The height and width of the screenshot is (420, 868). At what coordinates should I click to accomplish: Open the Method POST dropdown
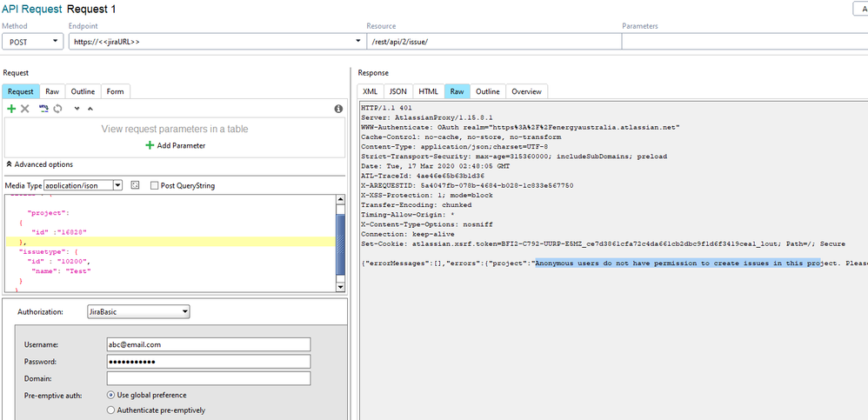pyautogui.click(x=32, y=41)
